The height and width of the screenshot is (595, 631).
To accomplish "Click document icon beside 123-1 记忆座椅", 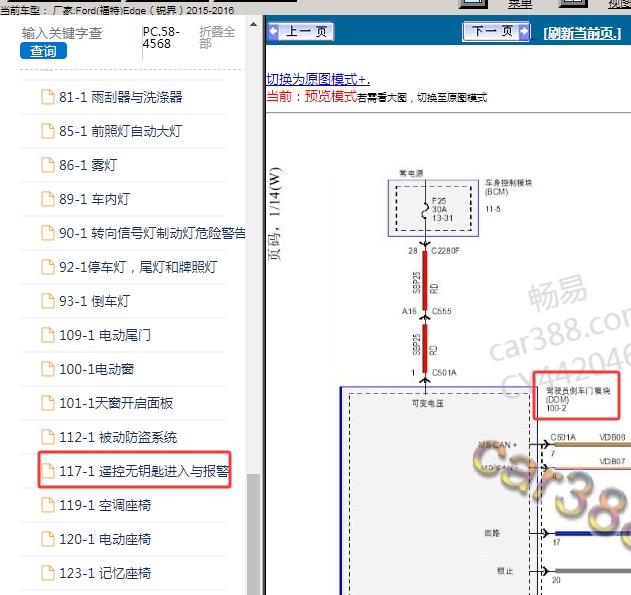I will tap(48, 573).
